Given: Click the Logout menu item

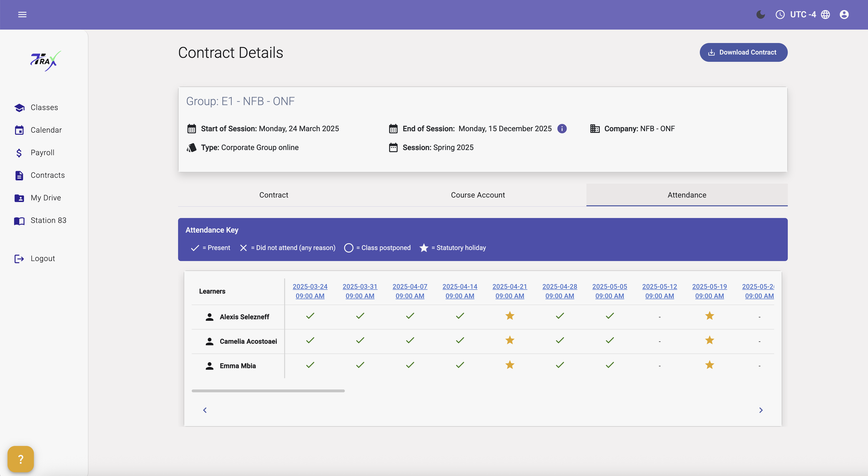Looking at the screenshot, I should pos(42,259).
